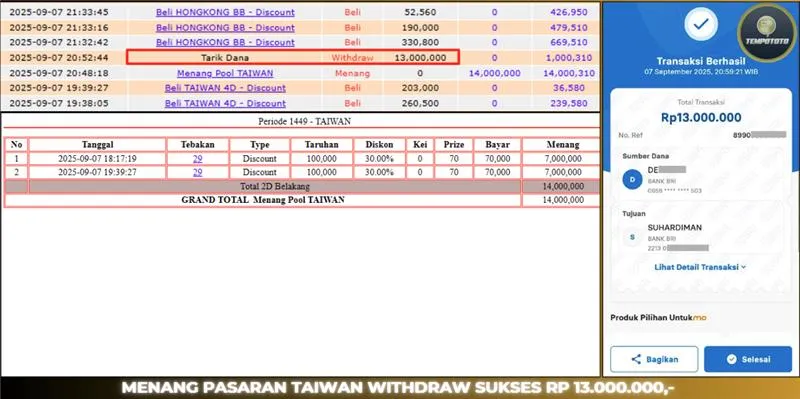
Task: Click the Bayar column header
Action: click(497, 145)
